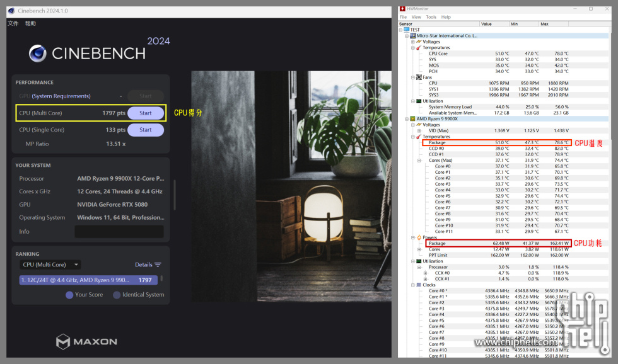Click the motherboard icon beside Micro-Star International
618x364 pixels.
[412, 35]
